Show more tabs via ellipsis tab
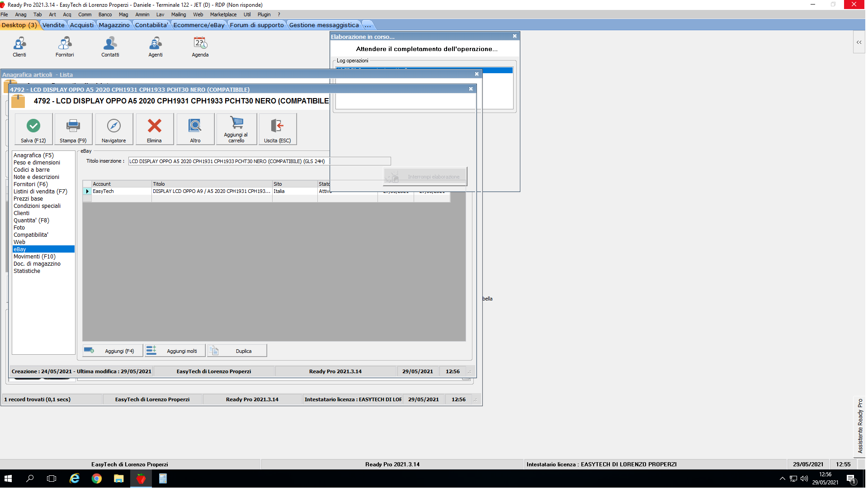 (368, 25)
